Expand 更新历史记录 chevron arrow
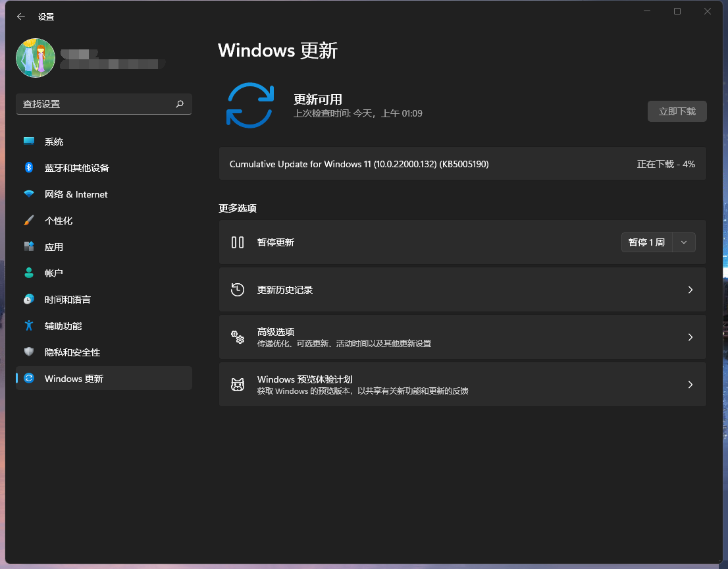This screenshot has height=569, width=728. coord(690,290)
